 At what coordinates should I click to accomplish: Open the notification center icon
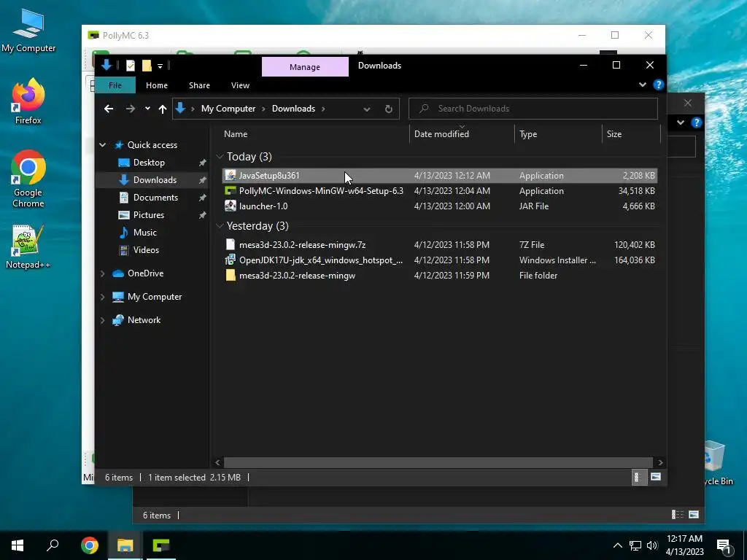click(723, 545)
